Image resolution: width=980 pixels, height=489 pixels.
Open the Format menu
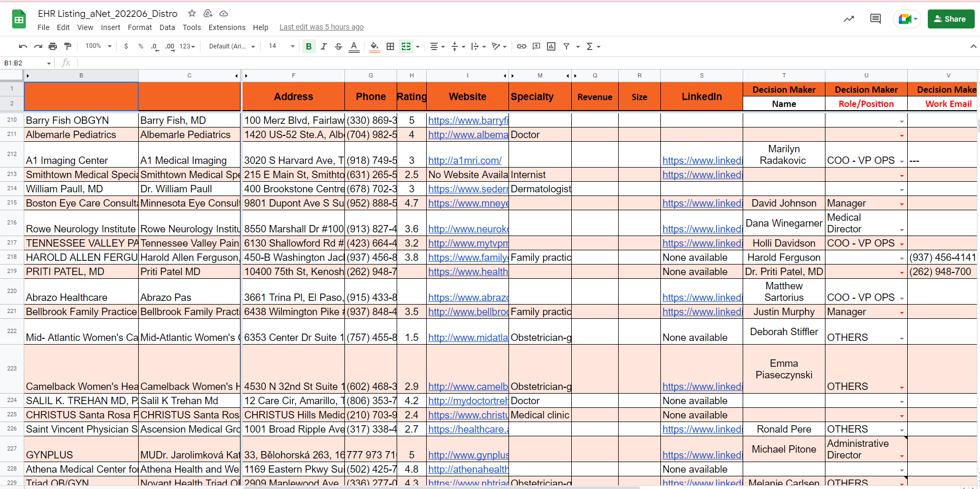140,27
